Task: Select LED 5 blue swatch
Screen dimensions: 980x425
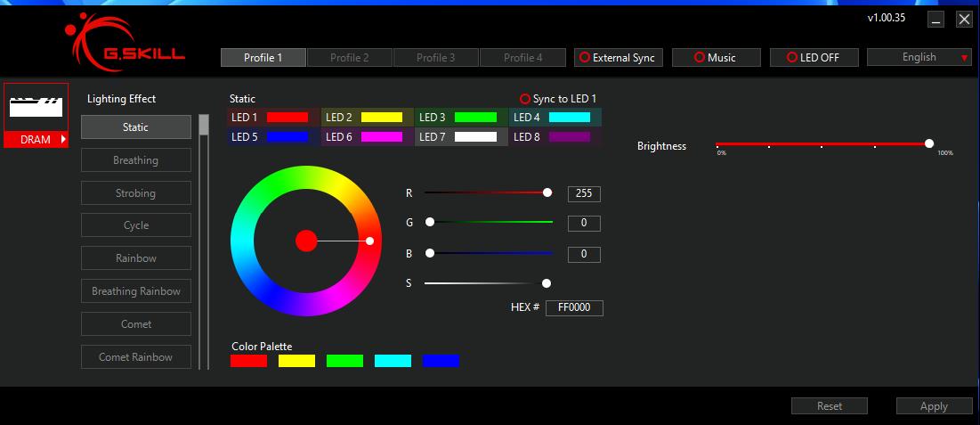Action: point(288,136)
